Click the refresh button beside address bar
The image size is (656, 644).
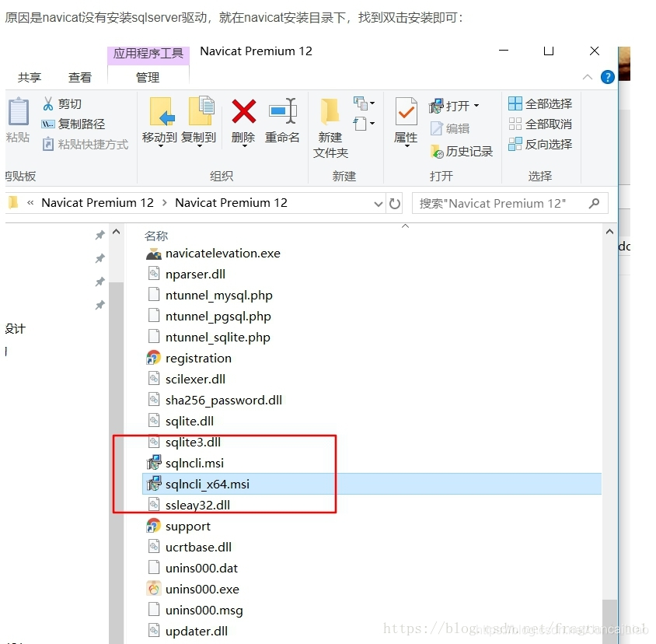(395, 204)
